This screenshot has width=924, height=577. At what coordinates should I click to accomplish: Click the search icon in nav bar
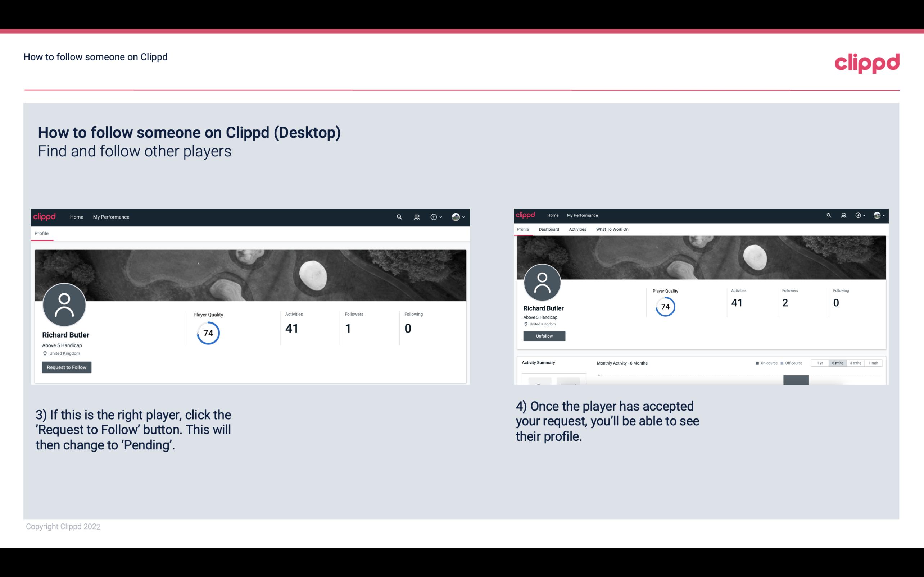399,217
